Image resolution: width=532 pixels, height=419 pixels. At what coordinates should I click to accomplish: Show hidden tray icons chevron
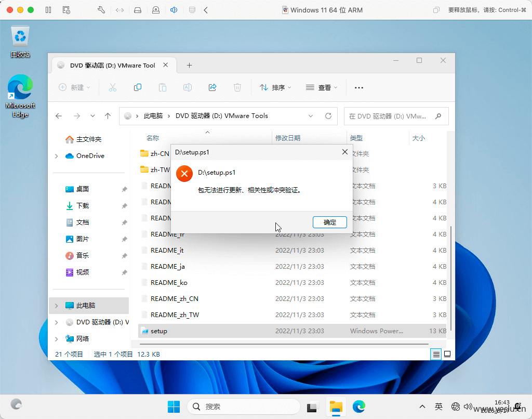[422, 407]
